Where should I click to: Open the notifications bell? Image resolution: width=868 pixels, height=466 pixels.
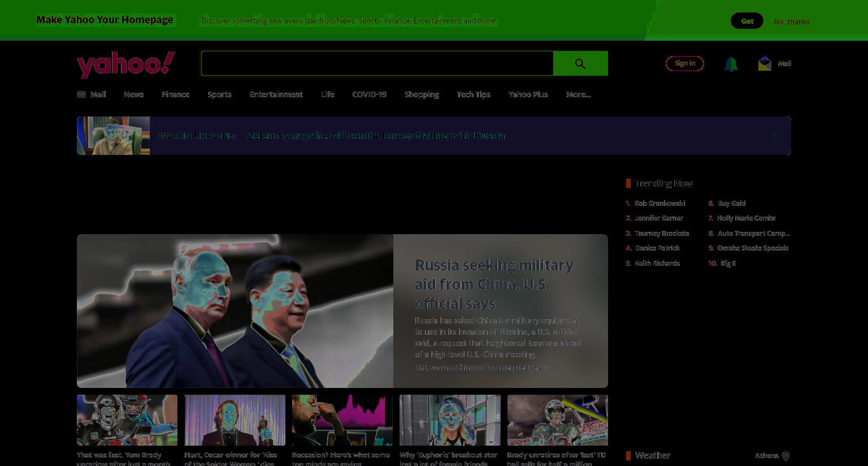(731, 64)
